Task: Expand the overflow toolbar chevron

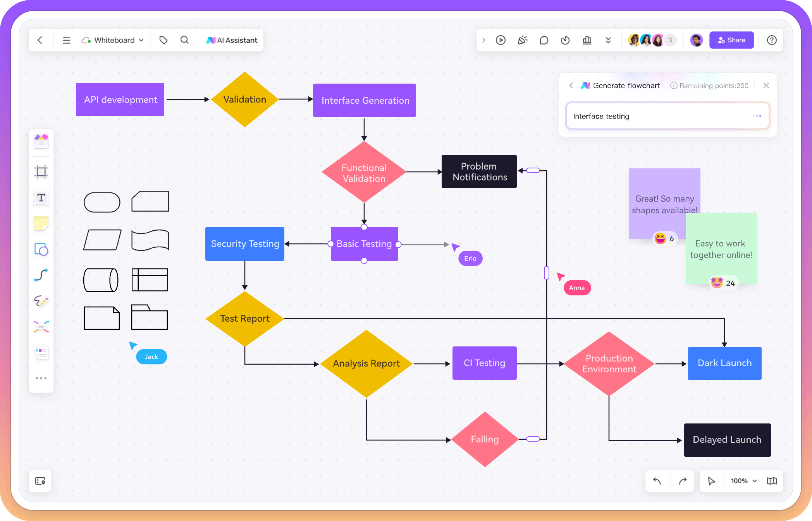Action: 608,40
